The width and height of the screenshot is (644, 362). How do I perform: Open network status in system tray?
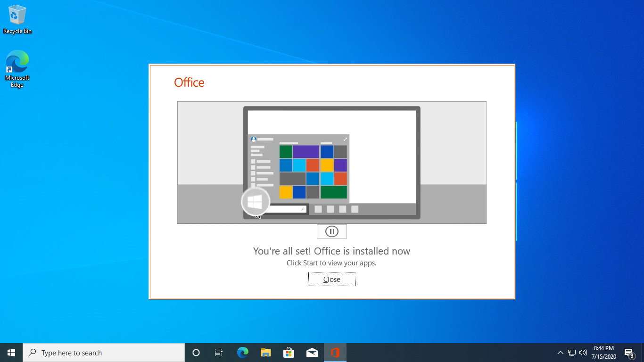click(x=572, y=353)
